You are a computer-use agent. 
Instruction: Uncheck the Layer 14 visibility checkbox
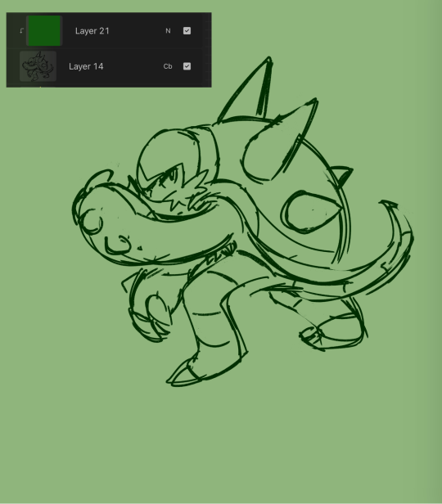coord(187,66)
